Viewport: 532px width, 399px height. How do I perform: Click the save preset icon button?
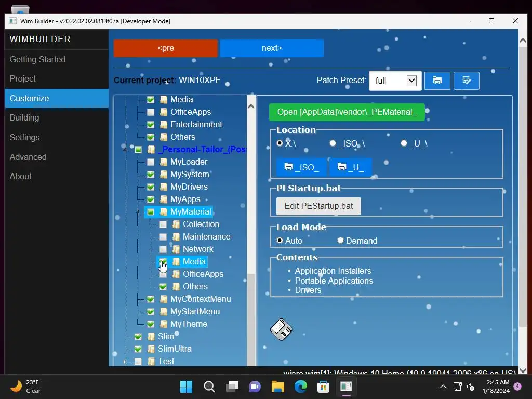pos(466,81)
